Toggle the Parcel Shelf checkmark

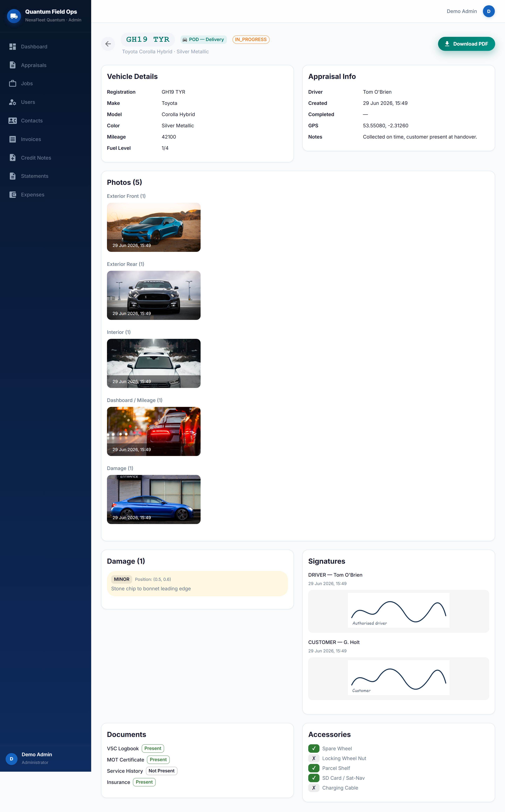tap(314, 768)
